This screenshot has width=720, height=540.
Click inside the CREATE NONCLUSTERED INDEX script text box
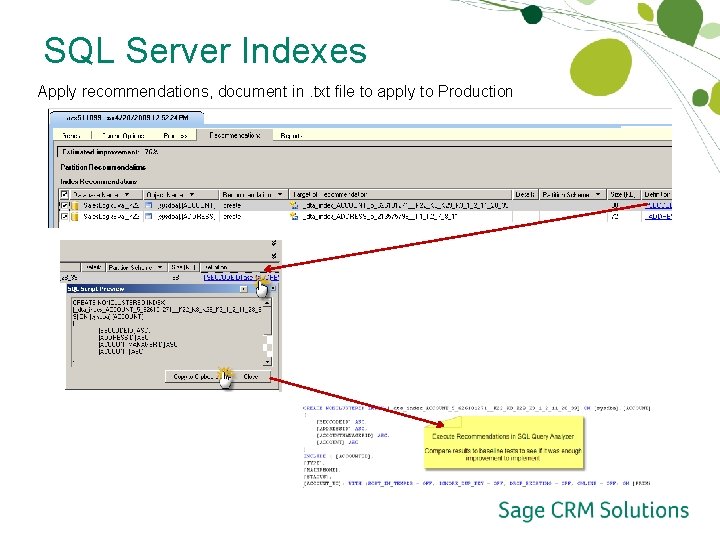167,332
